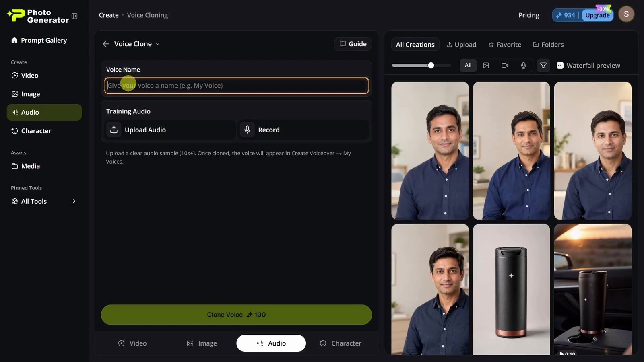644x362 pixels.
Task: Expand All Tools with the chevron
Action: coord(74,201)
